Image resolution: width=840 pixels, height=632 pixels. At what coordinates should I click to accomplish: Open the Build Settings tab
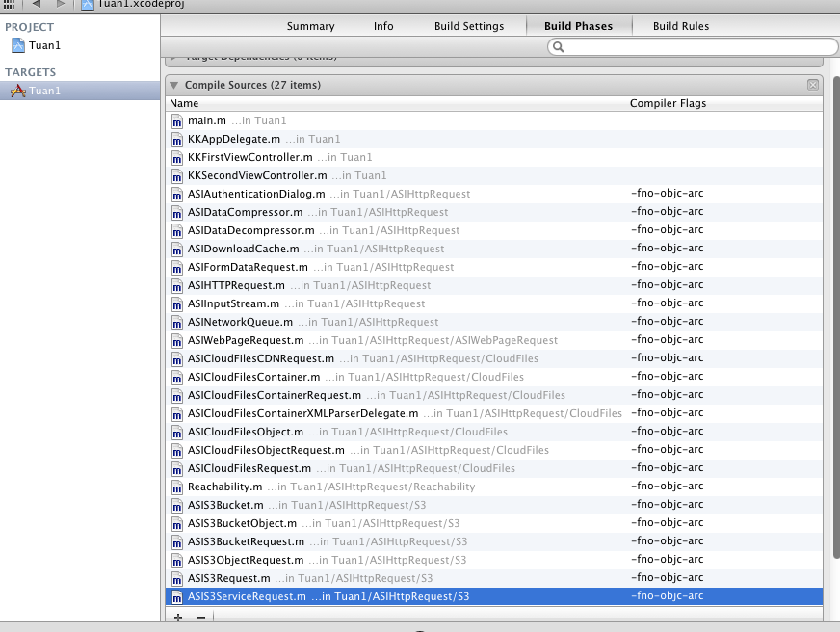(469, 26)
